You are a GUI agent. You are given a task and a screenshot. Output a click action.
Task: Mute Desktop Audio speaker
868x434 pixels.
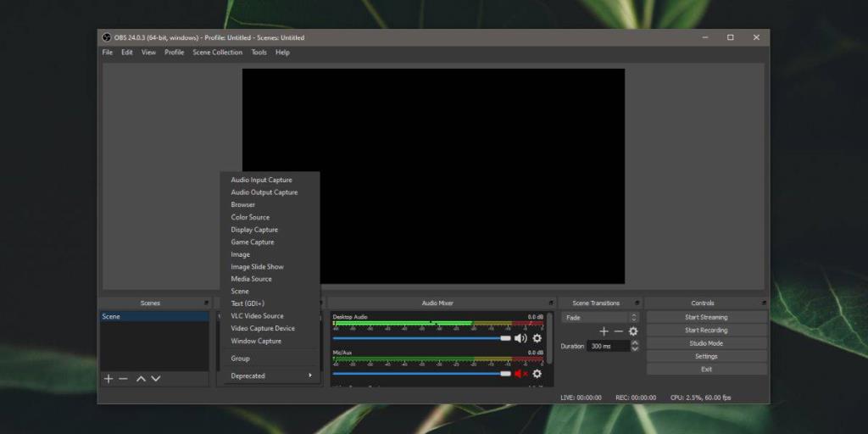click(520, 338)
